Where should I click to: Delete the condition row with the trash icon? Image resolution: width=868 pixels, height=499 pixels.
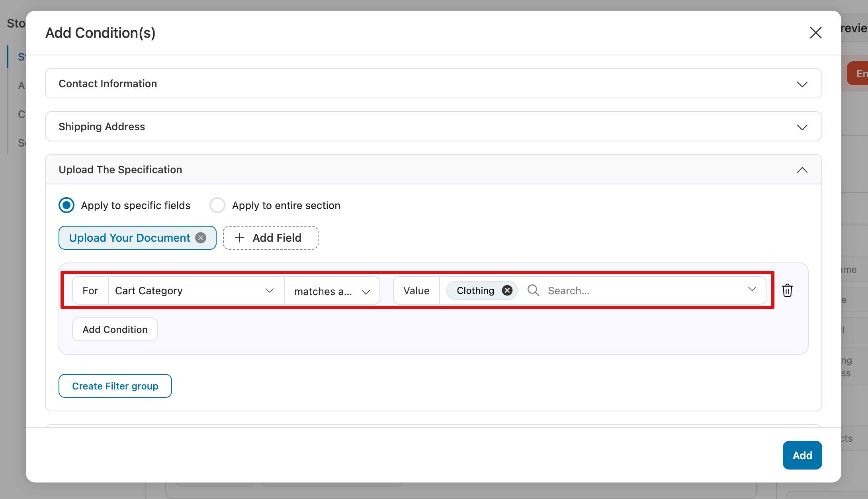[x=787, y=290]
